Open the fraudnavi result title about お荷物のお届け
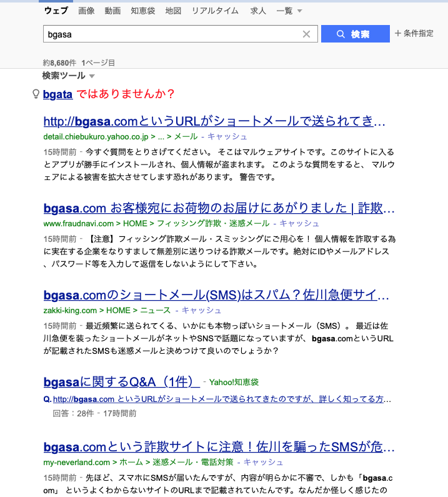Screen dimensions: 448x497 click(x=219, y=208)
